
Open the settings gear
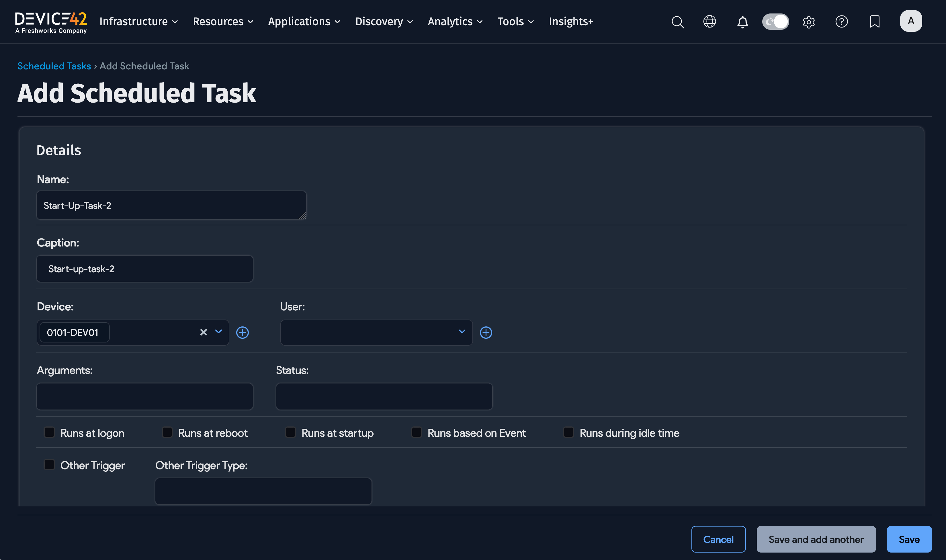(x=808, y=22)
